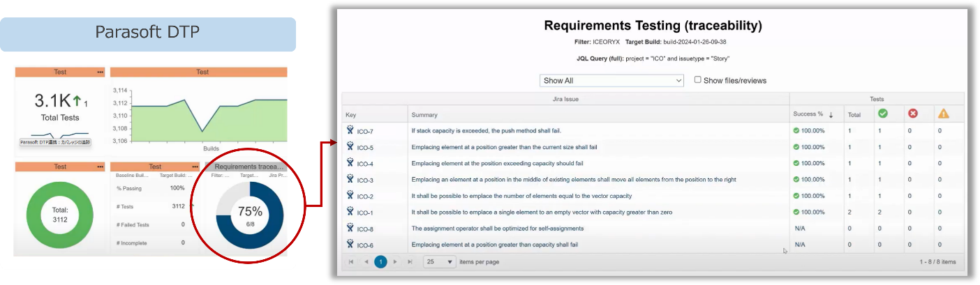The image size is (980, 285).
Task: Click the 75% requirements traceability donut chart
Action: (250, 215)
